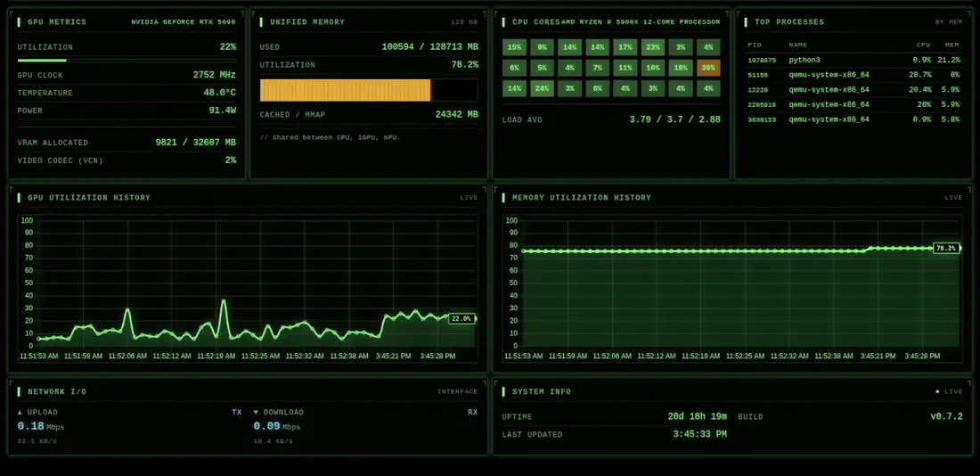Select the 10% CPU core tile
Screen dimensions: 980x476
pos(653,68)
